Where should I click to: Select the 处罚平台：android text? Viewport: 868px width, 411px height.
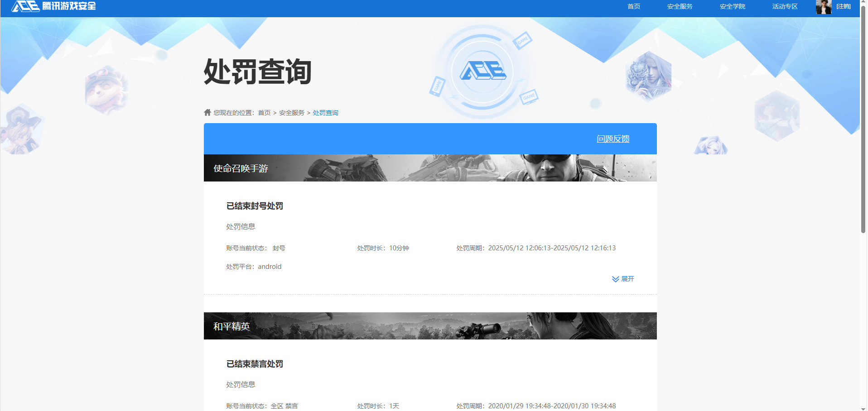[254, 267]
